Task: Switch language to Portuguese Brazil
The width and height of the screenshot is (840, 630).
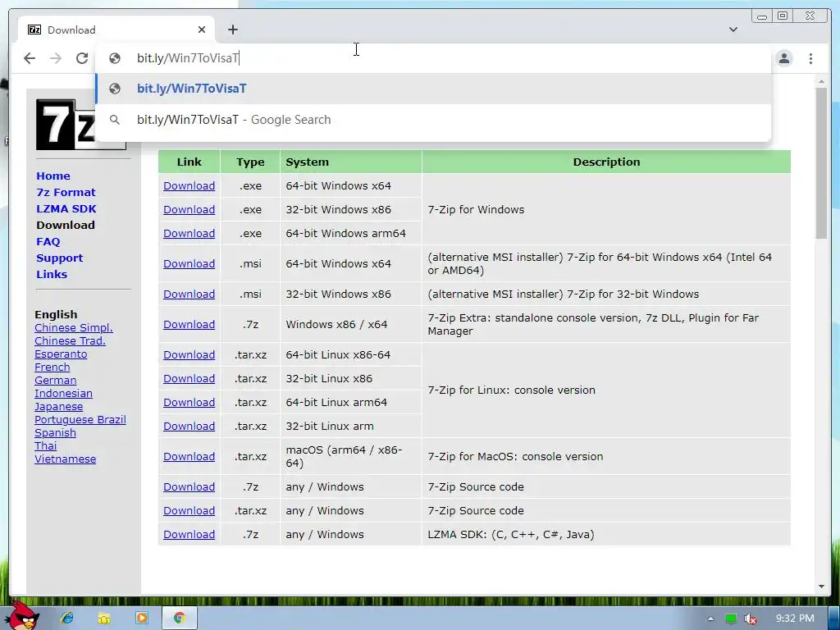Action: (80, 419)
